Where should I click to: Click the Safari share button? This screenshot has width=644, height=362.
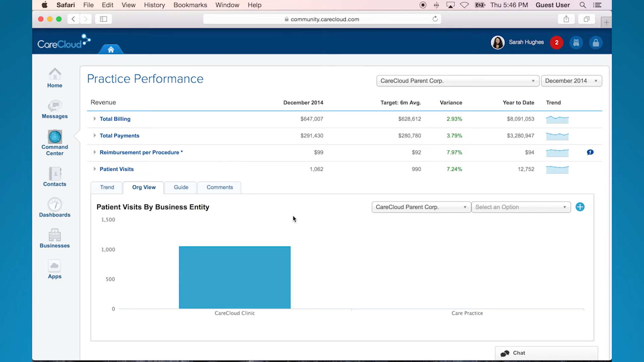[x=566, y=19]
